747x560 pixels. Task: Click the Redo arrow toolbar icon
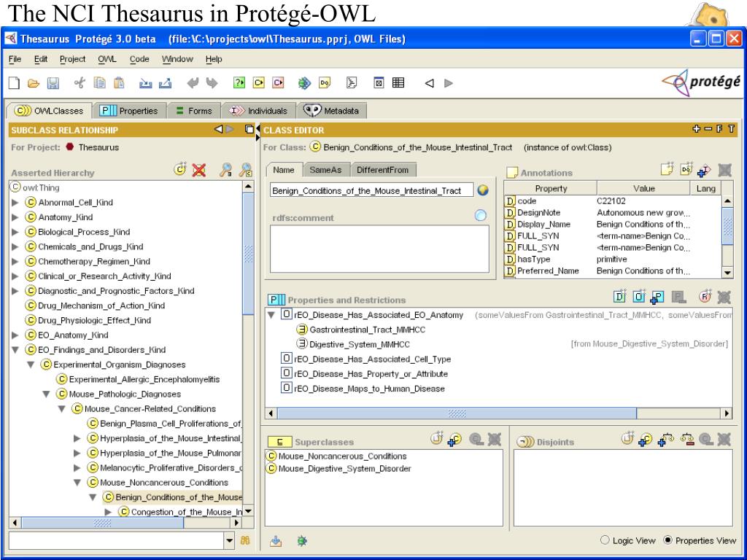click(x=212, y=83)
